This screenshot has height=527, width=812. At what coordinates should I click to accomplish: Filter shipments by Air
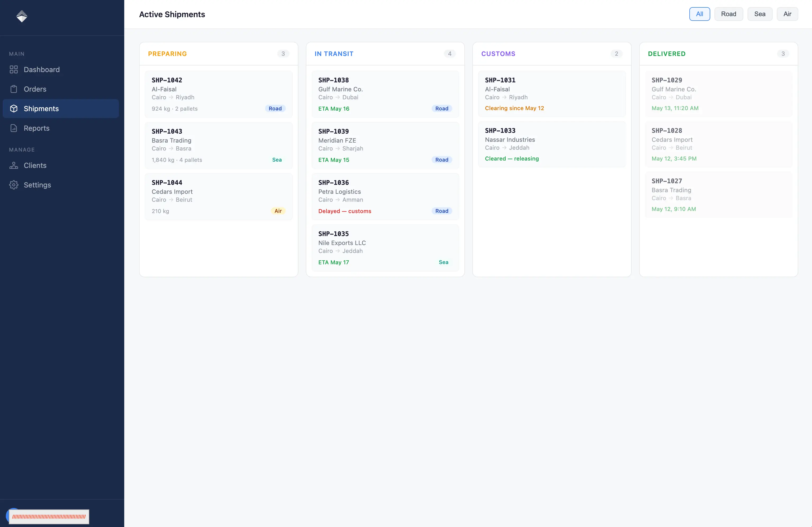click(787, 14)
